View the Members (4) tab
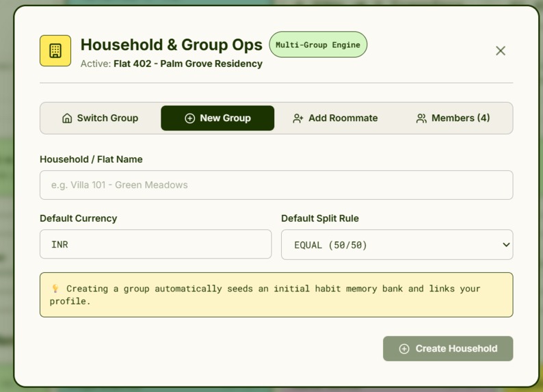The width and height of the screenshot is (543, 392). [x=453, y=118]
